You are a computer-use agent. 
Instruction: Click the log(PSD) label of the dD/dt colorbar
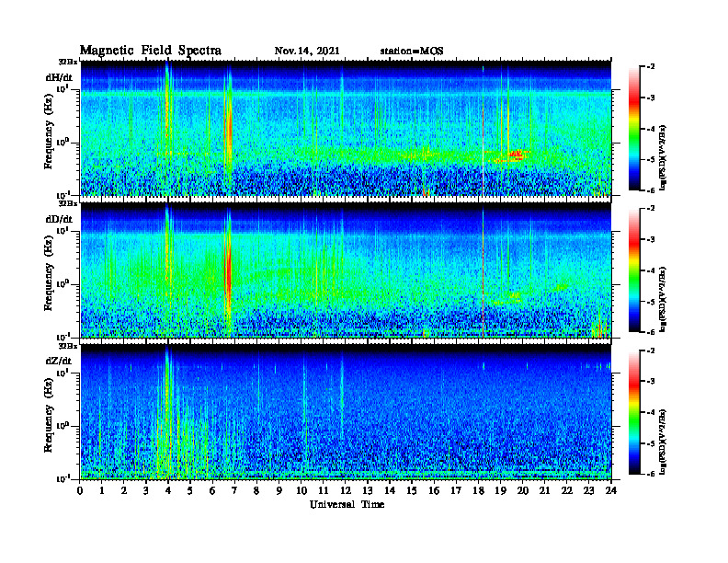coord(663,300)
